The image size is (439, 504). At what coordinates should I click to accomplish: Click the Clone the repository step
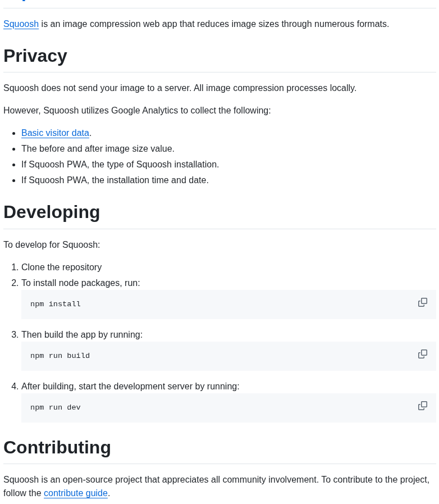click(61, 267)
